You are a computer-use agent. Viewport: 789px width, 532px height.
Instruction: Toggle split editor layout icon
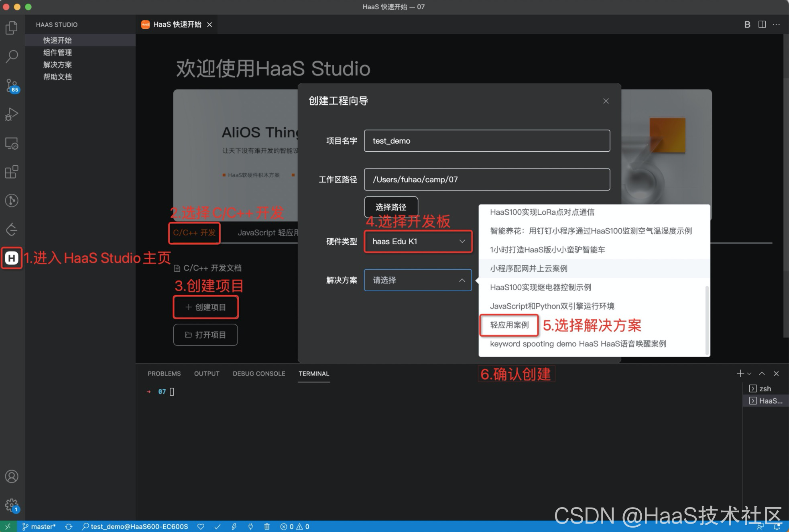(762, 24)
